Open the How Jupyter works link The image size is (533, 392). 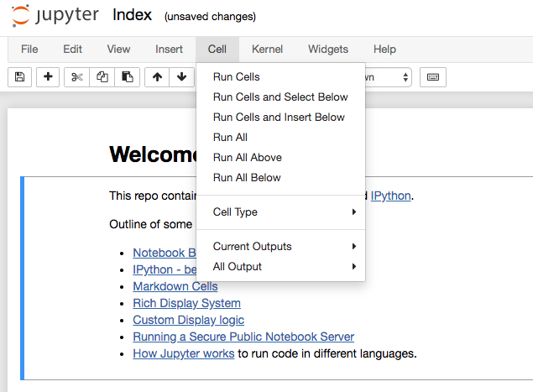(x=184, y=353)
